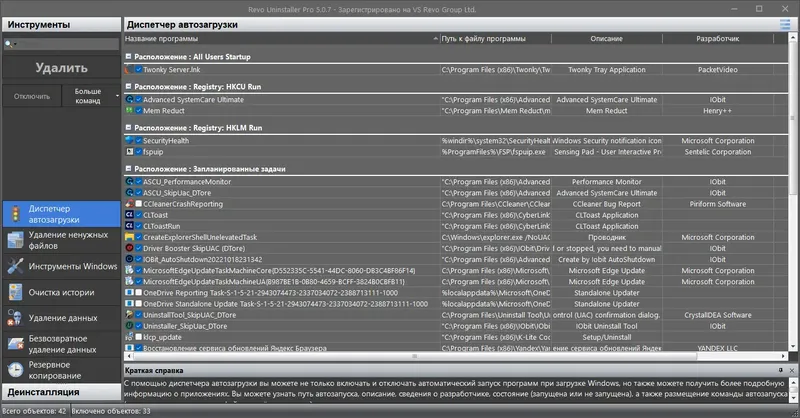Collapse the Запланированные задачи group
Viewport: 800px width, 418px height.
coord(129,168)
